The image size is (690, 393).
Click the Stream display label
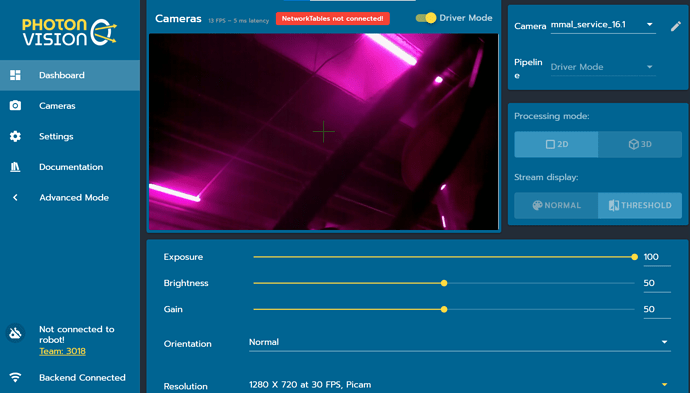coord(546,177)
